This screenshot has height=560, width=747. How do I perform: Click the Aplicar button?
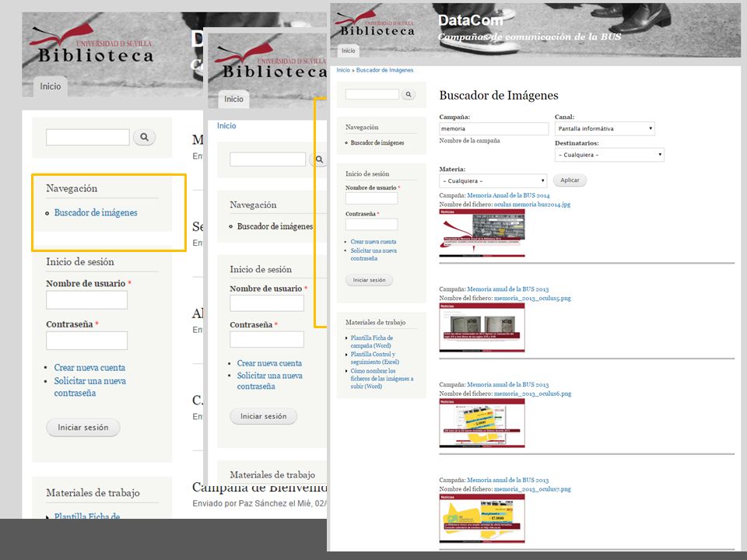click(x=570, y=180)
